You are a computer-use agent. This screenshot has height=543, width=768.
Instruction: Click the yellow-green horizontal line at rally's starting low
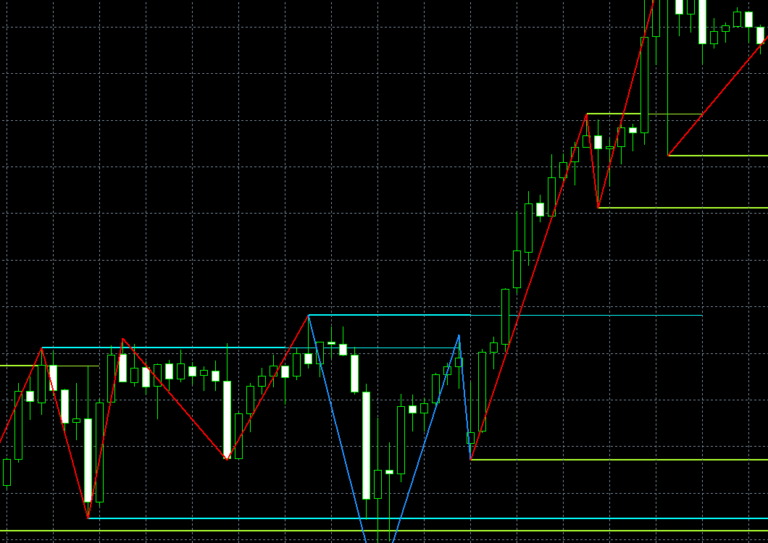pyautogui.click(x=620, y=460)
